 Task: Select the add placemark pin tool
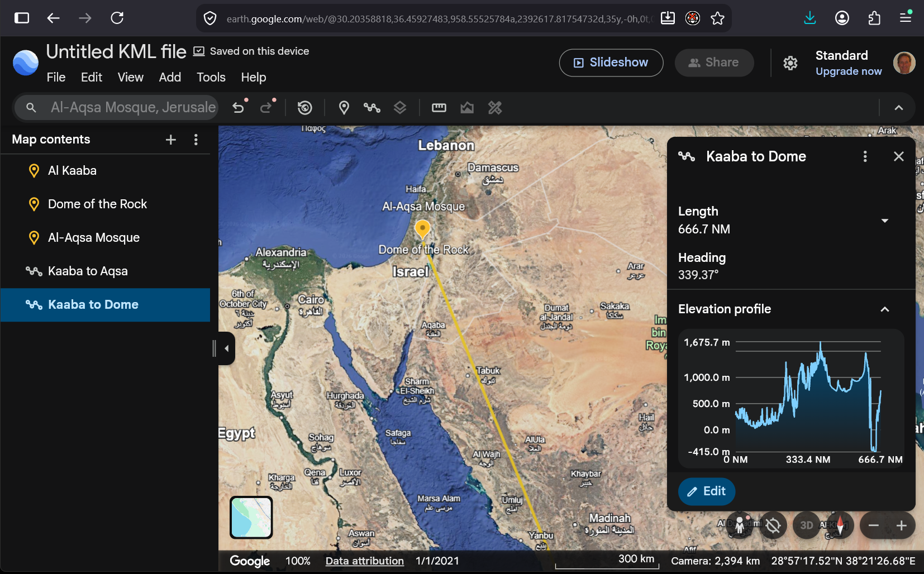pos(344,107)
